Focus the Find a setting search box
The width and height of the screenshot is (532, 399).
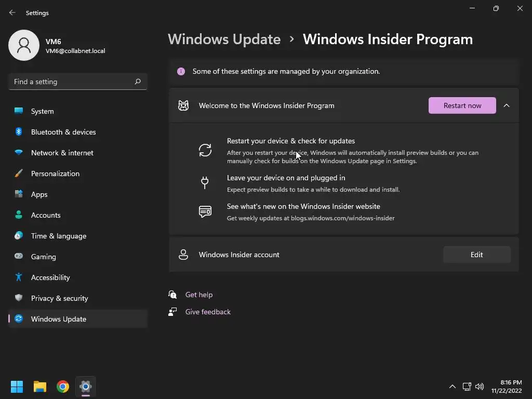click(73, 82)
